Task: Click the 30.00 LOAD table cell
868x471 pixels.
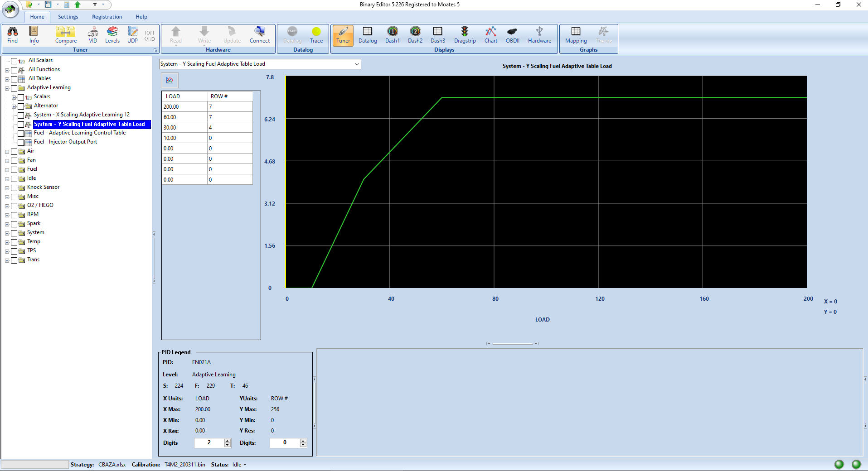Action: pos(184,128)
